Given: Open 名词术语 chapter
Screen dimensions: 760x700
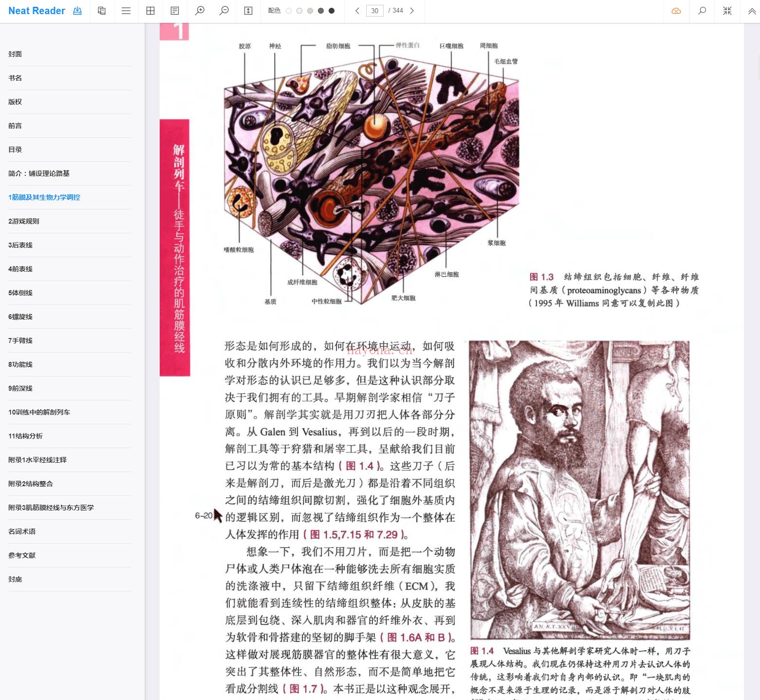Looking at the screenshot, I should point(70,531).
